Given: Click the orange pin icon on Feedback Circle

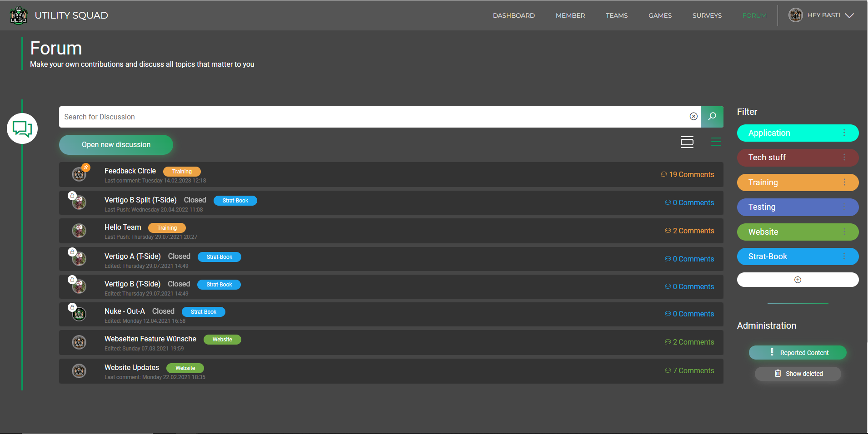Looking at the screenshot, I should click(x=86, y=167).
